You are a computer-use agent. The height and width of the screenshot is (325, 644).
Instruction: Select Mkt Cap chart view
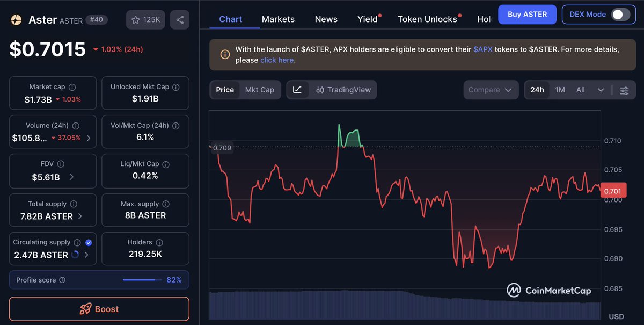pyautogui.click(x=260, y=90)
